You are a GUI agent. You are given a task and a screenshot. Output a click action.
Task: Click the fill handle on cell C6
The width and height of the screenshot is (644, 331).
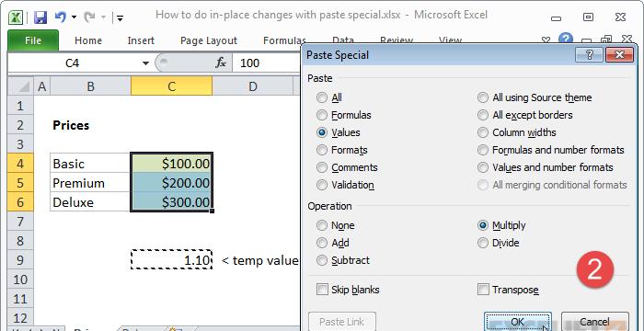pyautogui.click(x=212, y=211)
